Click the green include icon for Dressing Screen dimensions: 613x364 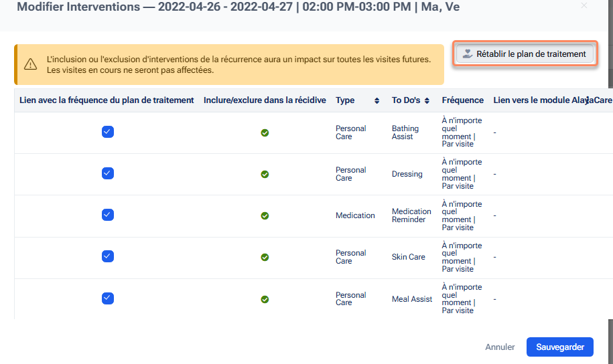(265, 174)
